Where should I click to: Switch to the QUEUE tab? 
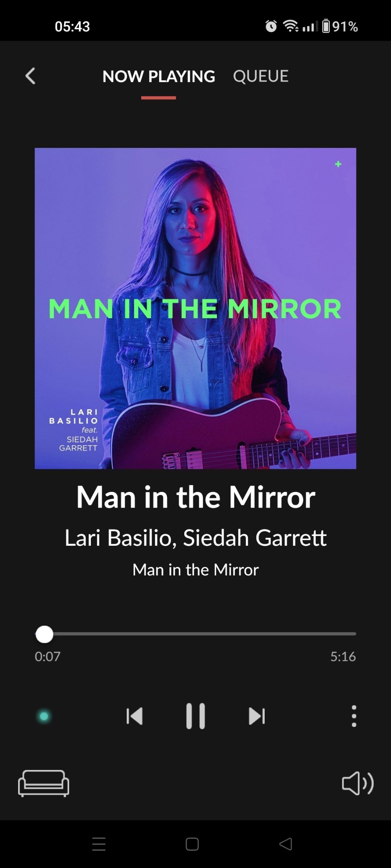(261, 76)
